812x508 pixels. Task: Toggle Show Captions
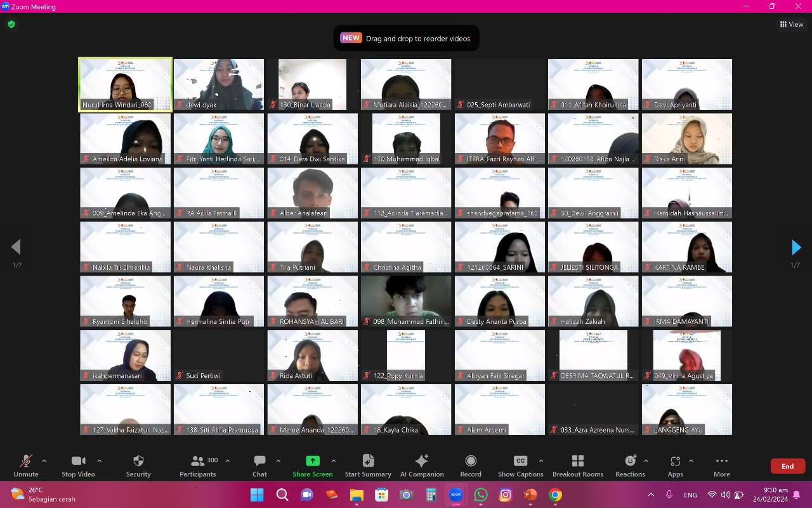coord(520,461)
